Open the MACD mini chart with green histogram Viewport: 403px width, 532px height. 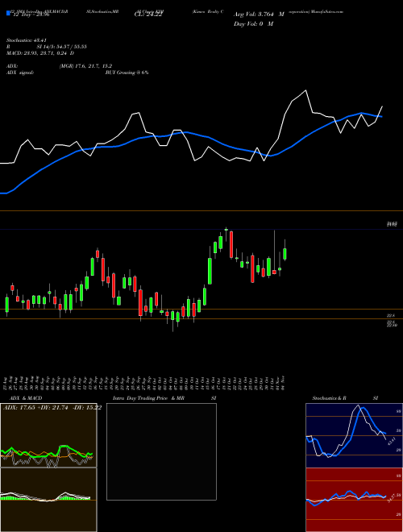[x=48, y=500]
